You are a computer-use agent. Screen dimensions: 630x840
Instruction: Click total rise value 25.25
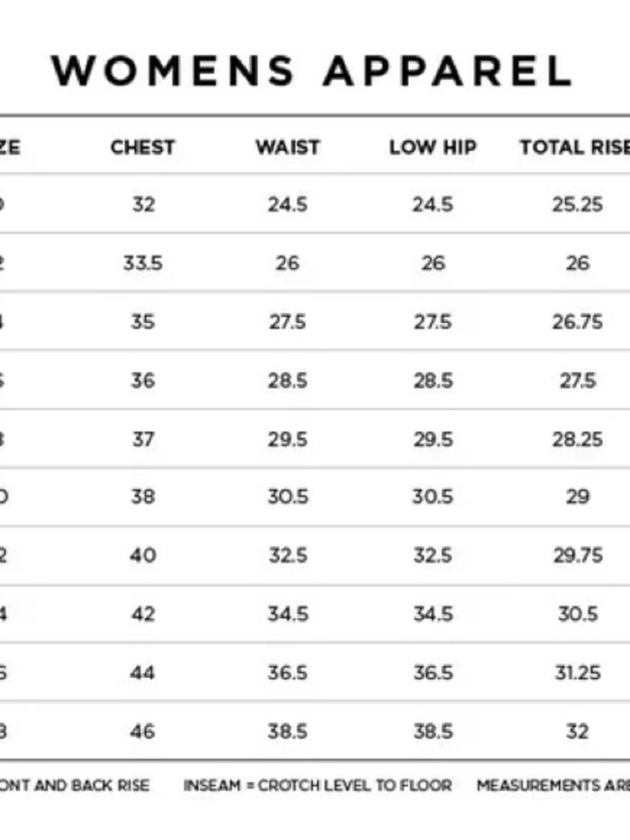click(x=578, y=204)
